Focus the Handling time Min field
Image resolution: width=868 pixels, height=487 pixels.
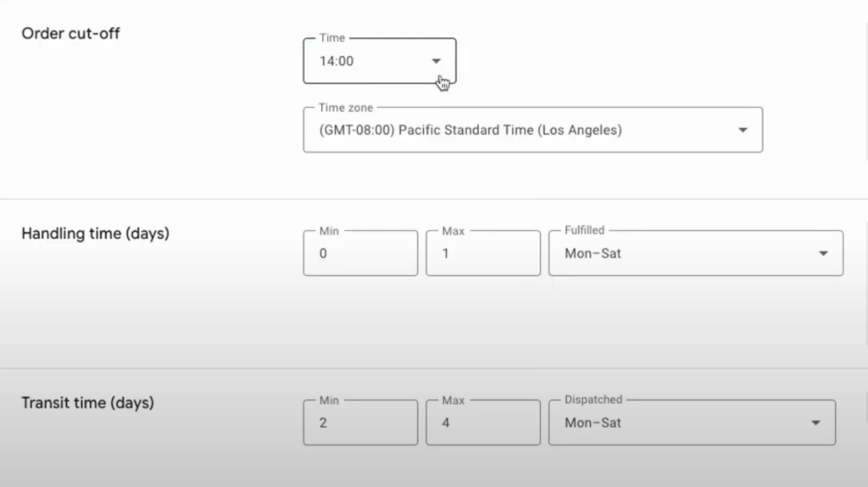click(360, 253)
